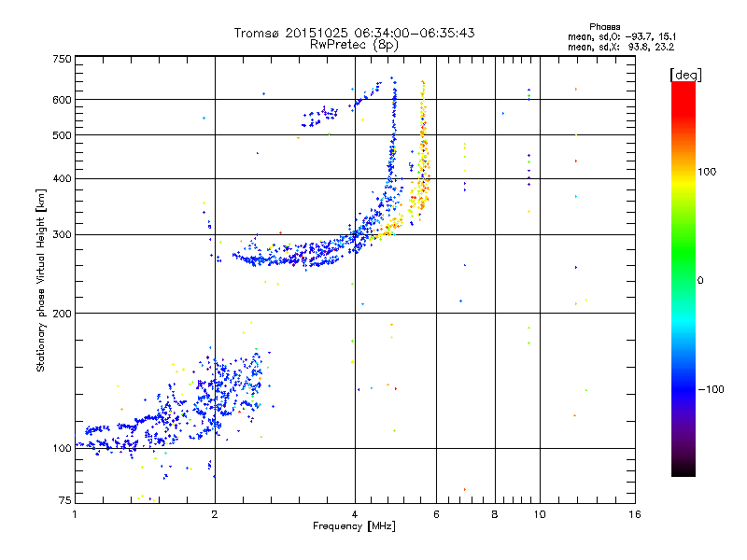The image size is (747, 560).
Task: Click the y-axis tick label '600'
Action: (x=62, y=100)
